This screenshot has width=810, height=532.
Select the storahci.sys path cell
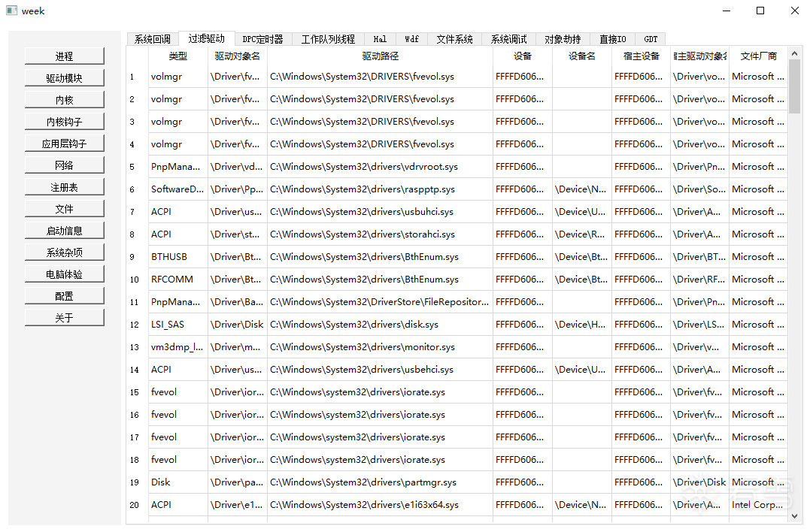click(x=380, y=234)
